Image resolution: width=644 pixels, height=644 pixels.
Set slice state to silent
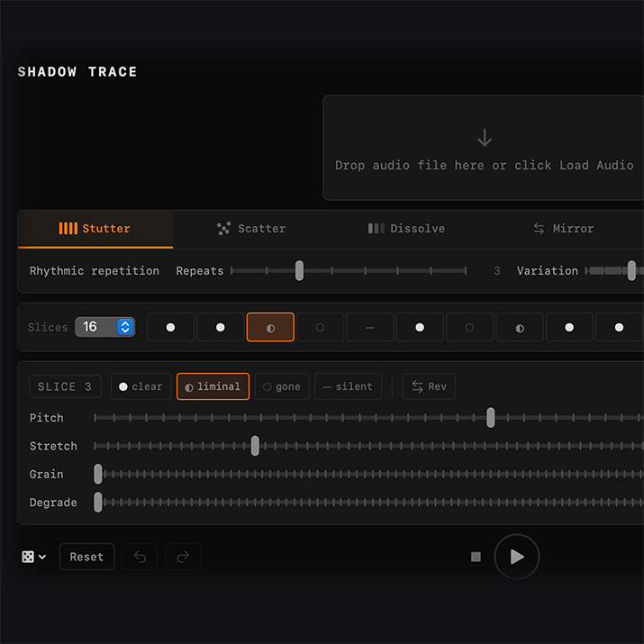tap(348, 386)
